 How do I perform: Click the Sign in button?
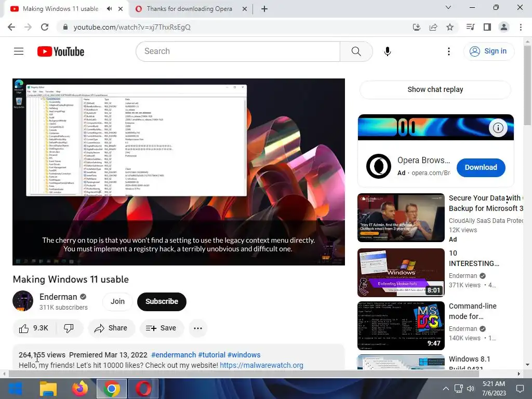tap(488, 51)
